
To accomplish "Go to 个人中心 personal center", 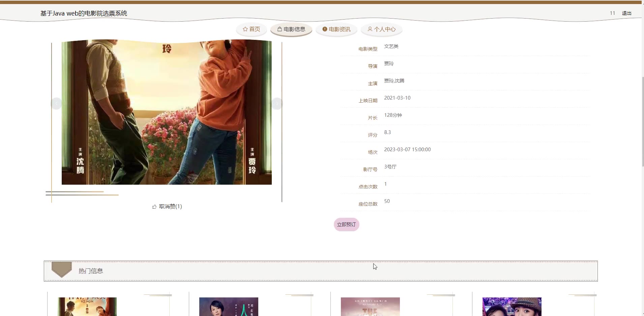I will 382,29.
